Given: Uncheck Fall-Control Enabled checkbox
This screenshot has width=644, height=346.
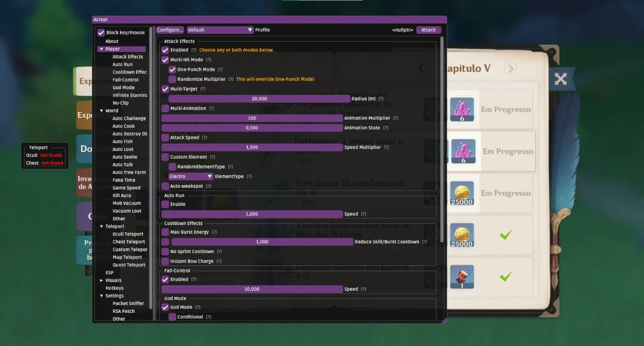Looking at the screenshot, I should click(165, 279).
